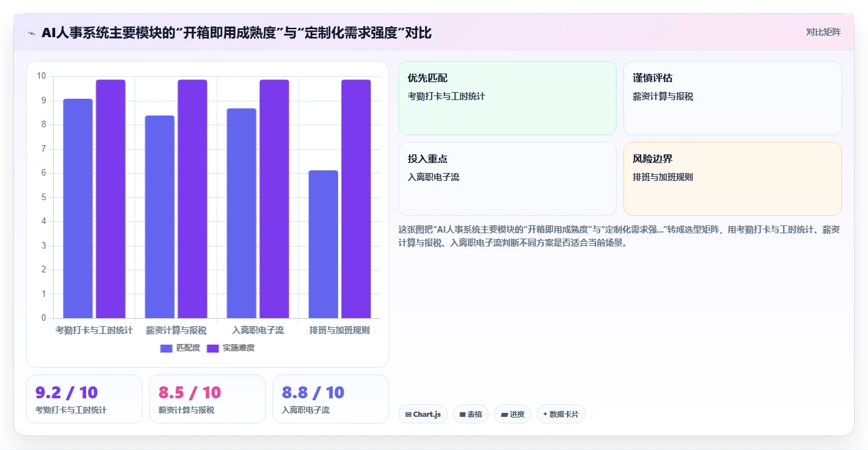868x450 pixels.
Task: Select the 匹配度 bar for 入离职电子流
Action: (241, 213)
